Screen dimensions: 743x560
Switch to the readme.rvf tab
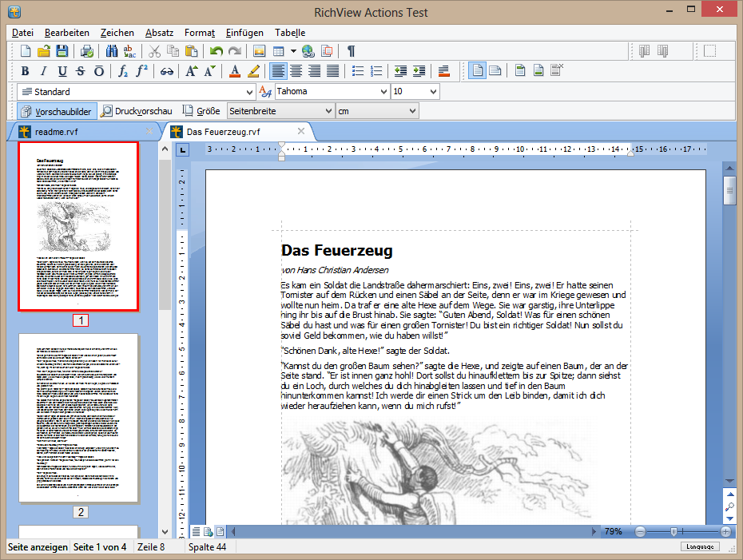pos(56,131)
